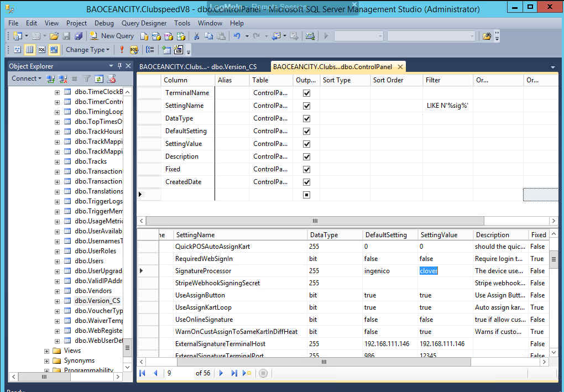Image resolution: width=564 pixels, height=392 pixels.
Task: Click the Move Next record button
Action: [x=221, y=373]
